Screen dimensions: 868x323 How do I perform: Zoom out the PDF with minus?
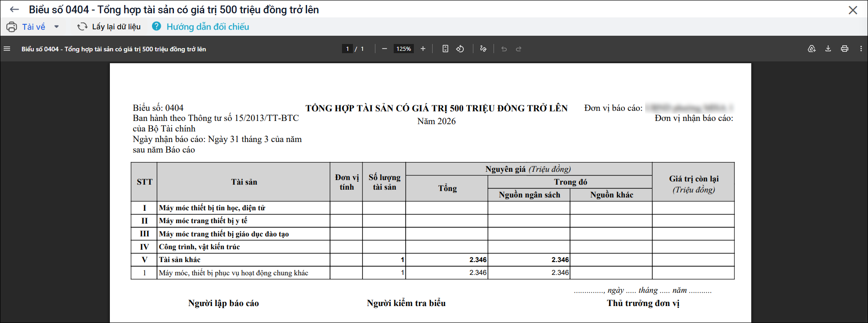click(x=385, y=49)
